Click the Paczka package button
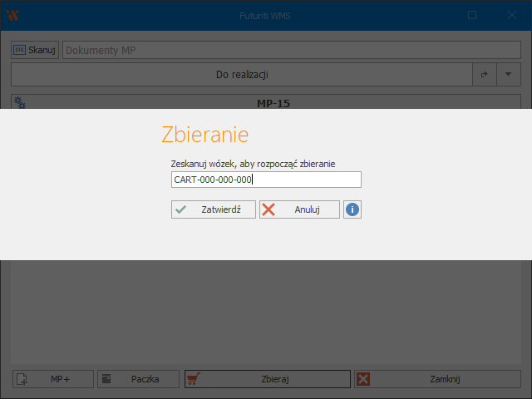The image size is (532, 399). [138, 379]
